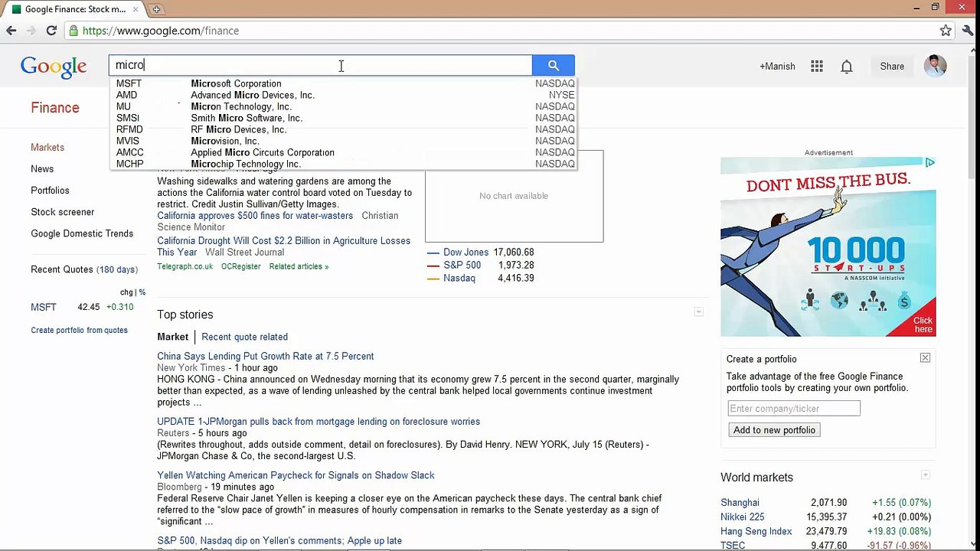This screenshot has width=980, height=551.
Task: Click the Google logo
Action: pos(54,67)
